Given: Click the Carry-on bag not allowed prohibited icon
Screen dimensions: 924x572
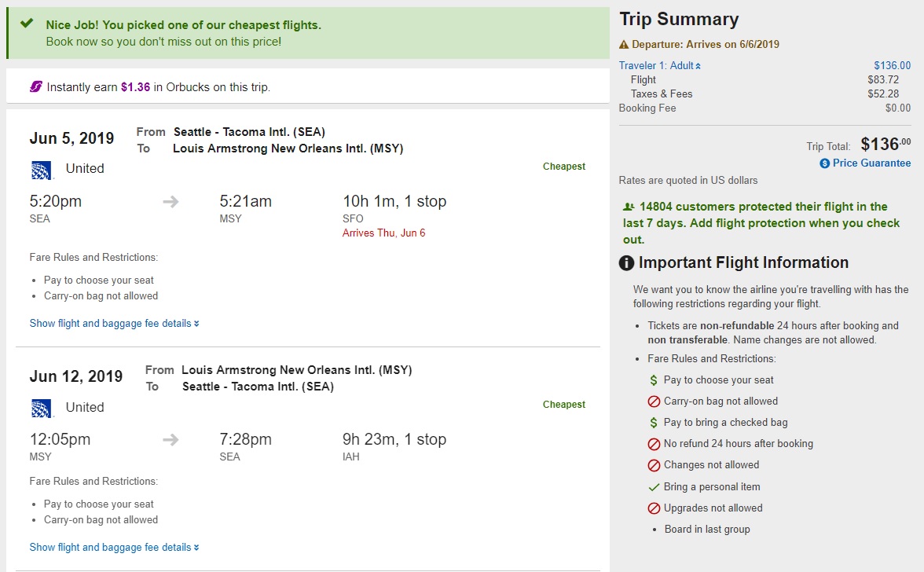Looking at the screenshot, I should click(x=654, y=401).
